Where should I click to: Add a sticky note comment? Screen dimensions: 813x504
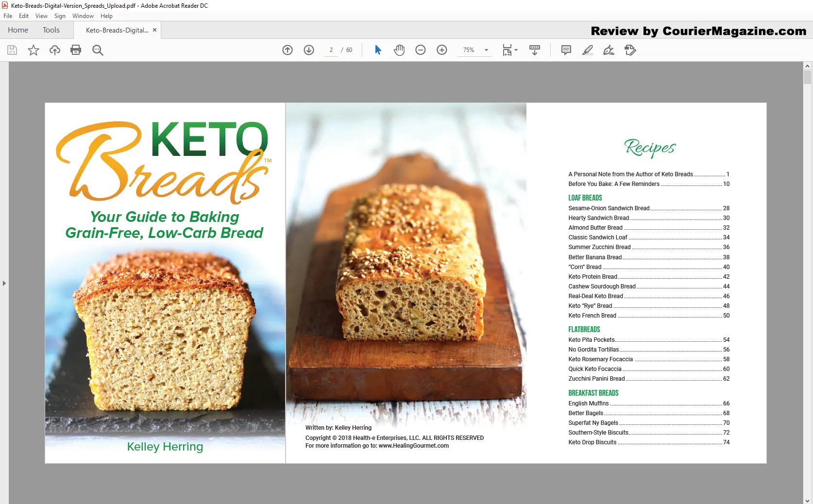click(x=566, y=50)
